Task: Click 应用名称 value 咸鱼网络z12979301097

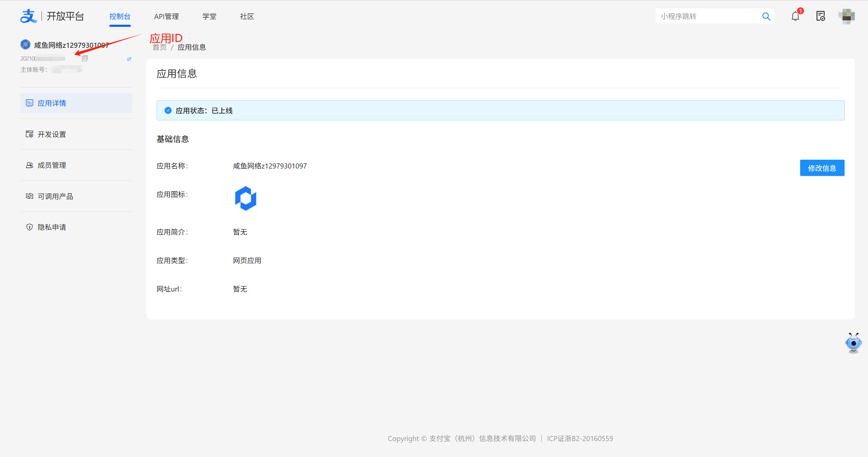Action: pos(270,166)
